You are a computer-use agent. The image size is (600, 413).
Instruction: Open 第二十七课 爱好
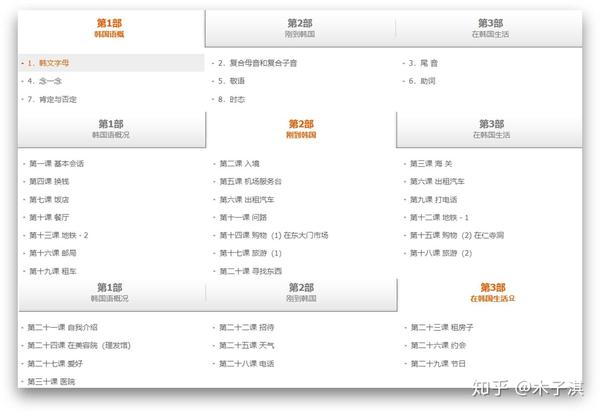(55, 364)
